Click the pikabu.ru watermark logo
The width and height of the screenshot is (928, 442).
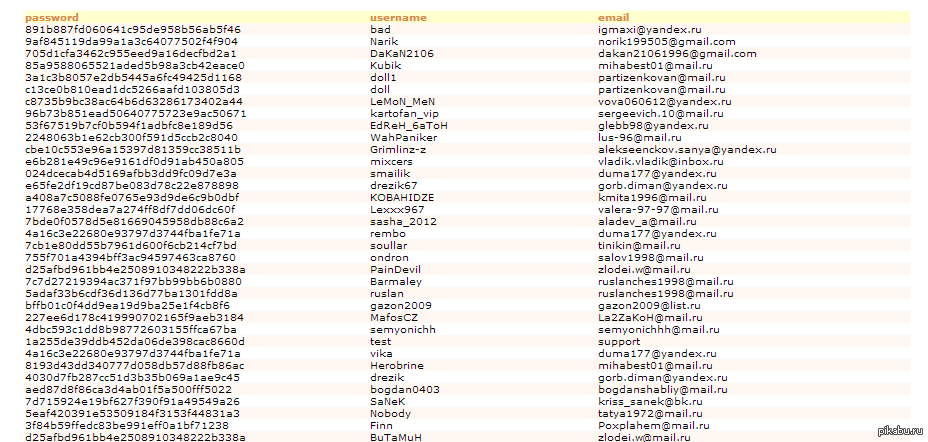pyautogui.click(x=899, y=431)
